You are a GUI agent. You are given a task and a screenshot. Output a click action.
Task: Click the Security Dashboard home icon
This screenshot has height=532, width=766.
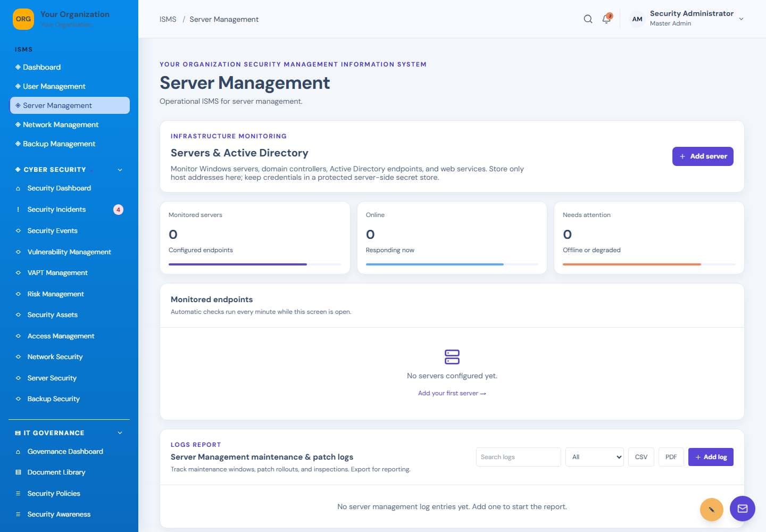pyautogui.click(x=18, y=188)
